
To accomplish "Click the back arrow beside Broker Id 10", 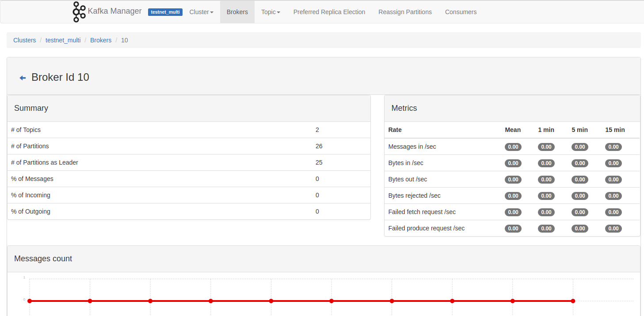I will click(23, 78).
